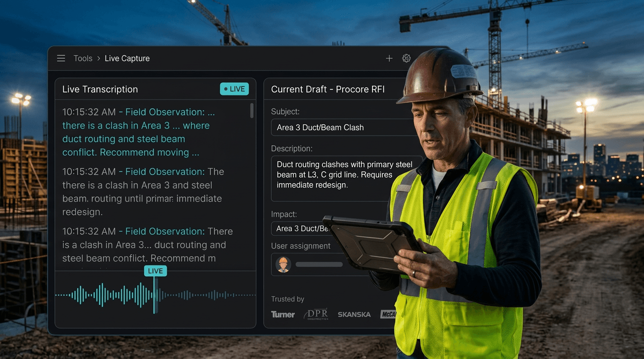The width and height of the screenshot is (644, 359).
Task: Click the Turner logo
Action: (283, 315)
